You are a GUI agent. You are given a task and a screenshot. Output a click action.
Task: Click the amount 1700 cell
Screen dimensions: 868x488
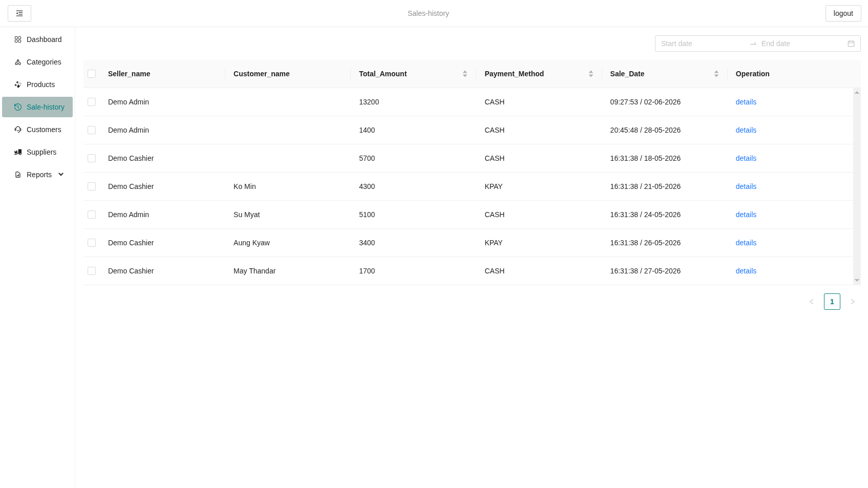point(367,271)
